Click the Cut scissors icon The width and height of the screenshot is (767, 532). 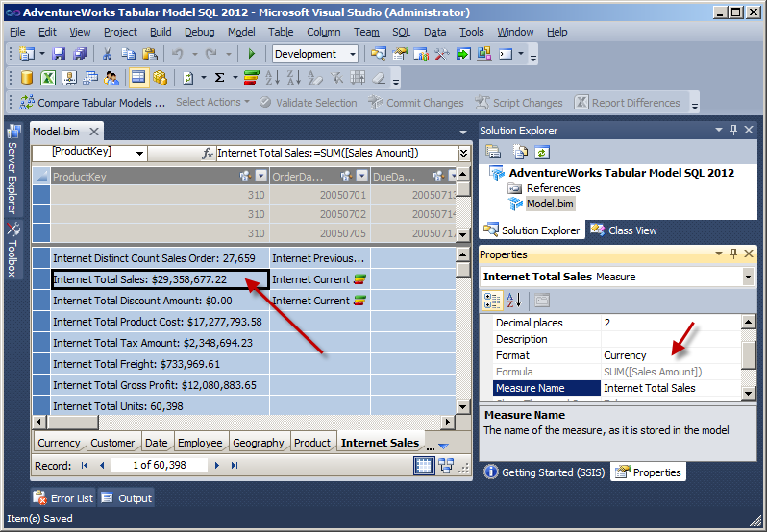pos(107,54)
